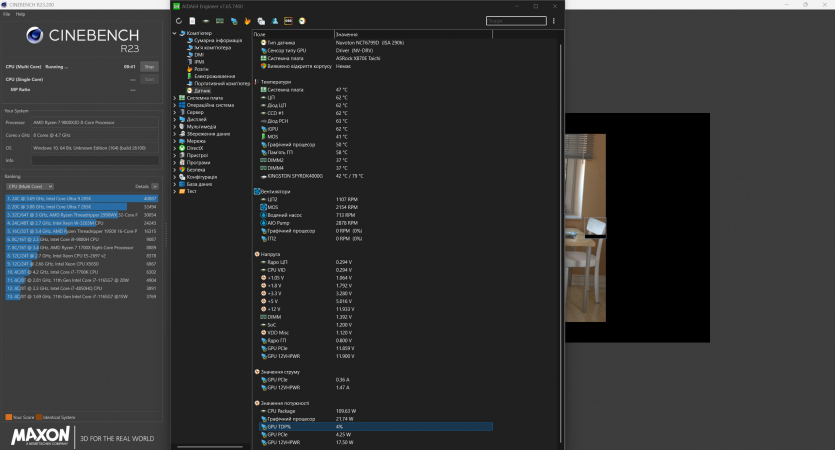Viewport: 835px width, 450px height.
Task: Select the Intel Core Ultra 9 285K ranking bar
Action: pyautogui.click(x=80, y=198)
